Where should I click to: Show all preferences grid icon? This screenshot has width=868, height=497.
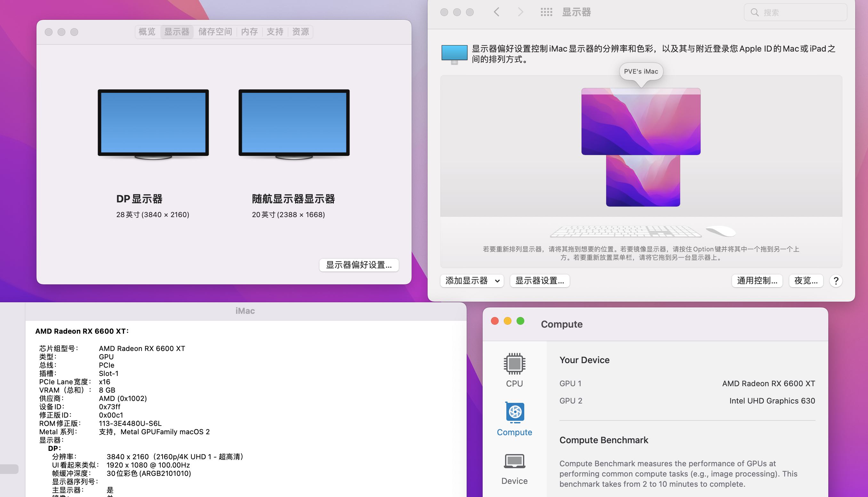546,12
